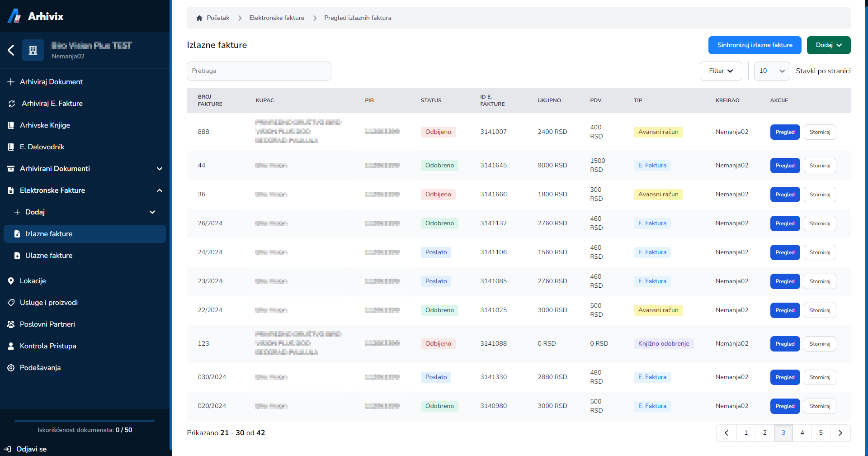Click the Odjavi se logout icon
868x456 pixels.
click(7, 449)
